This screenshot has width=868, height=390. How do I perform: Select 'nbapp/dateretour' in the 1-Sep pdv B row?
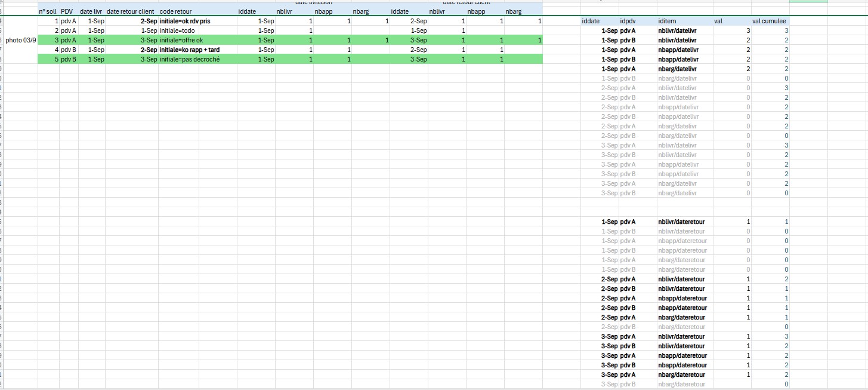coord(682,250)
